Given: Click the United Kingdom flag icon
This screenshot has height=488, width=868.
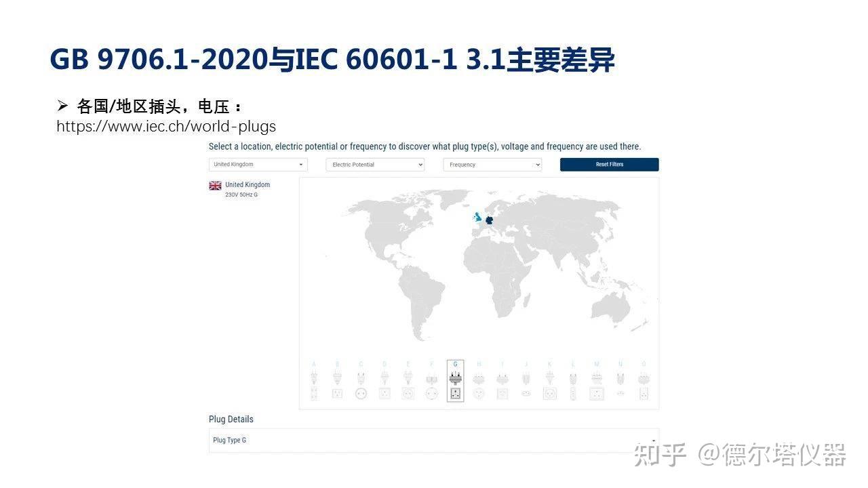Looking at the screenshot, I should coord(215,185).
